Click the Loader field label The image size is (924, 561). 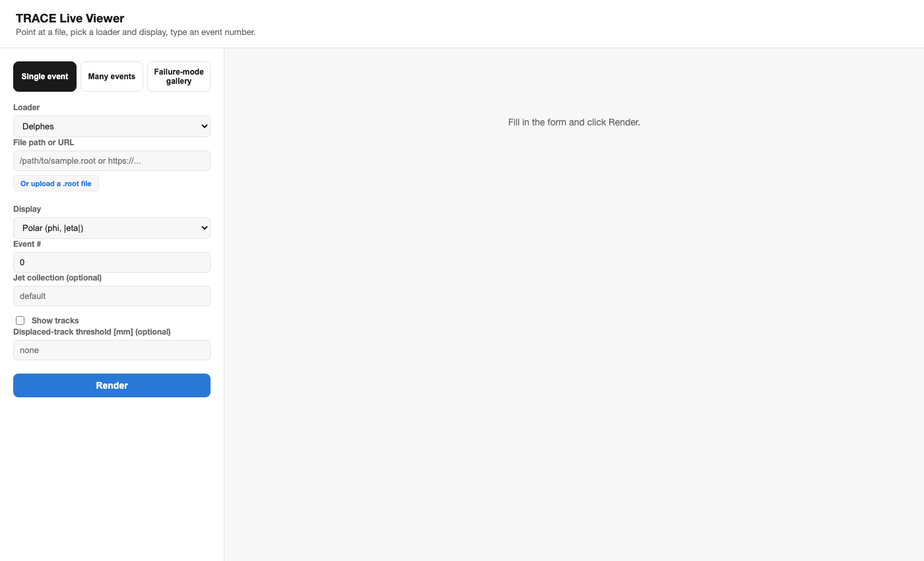[x=26, y=108]
